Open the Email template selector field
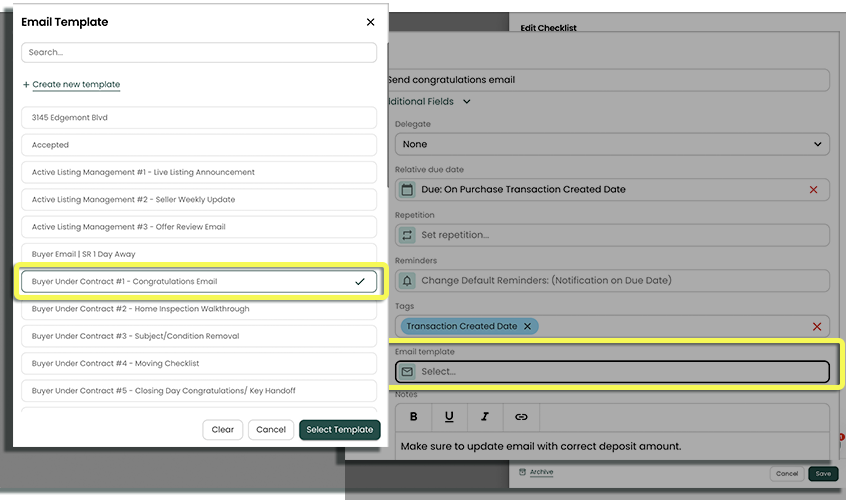Viewport: 846px width, 500px height. [612, 372]
